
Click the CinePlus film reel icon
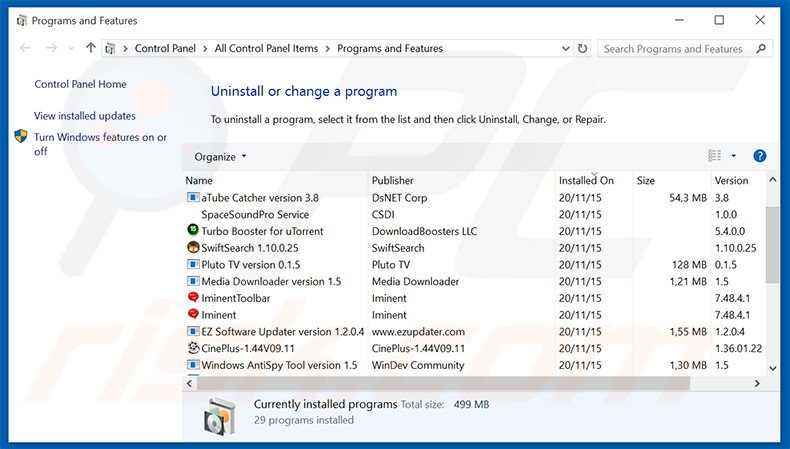pyautogui.click(x=193, y=348)
